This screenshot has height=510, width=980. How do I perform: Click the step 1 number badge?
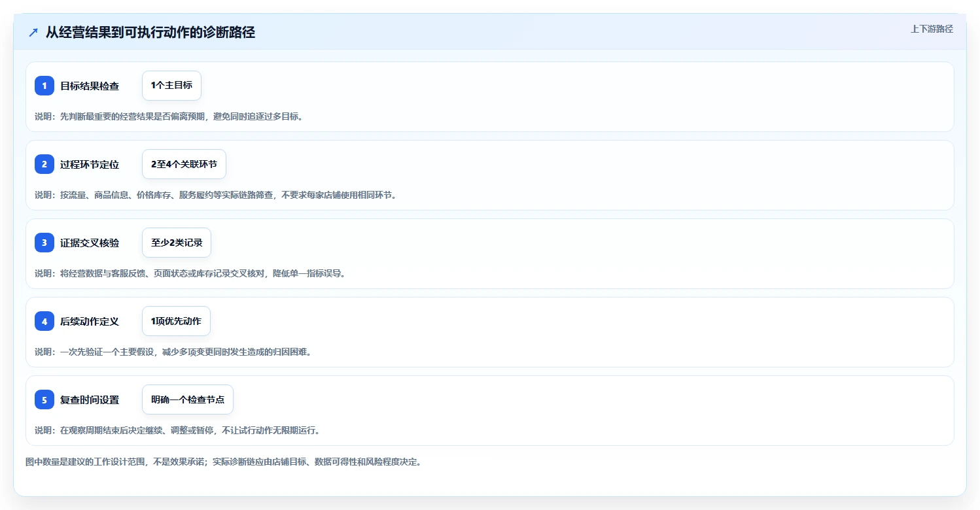click(44, 86)
